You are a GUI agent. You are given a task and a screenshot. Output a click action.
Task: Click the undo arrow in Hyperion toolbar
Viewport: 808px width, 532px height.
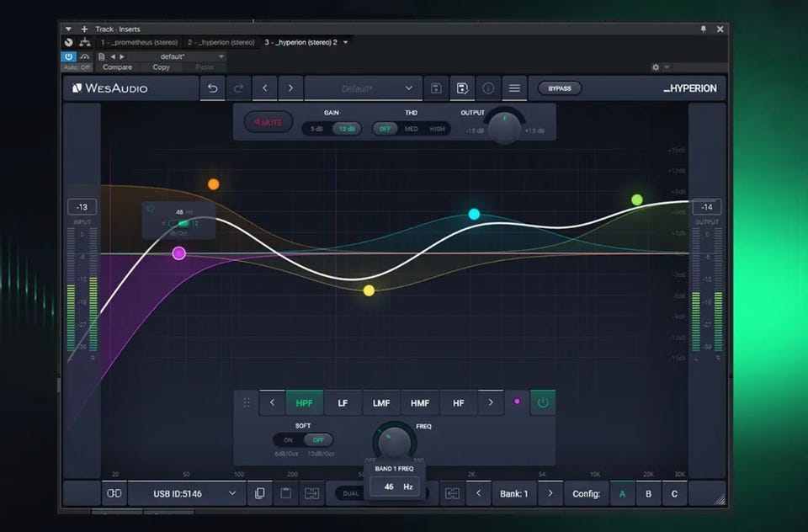pyautogui.click(x=212, y=88)
